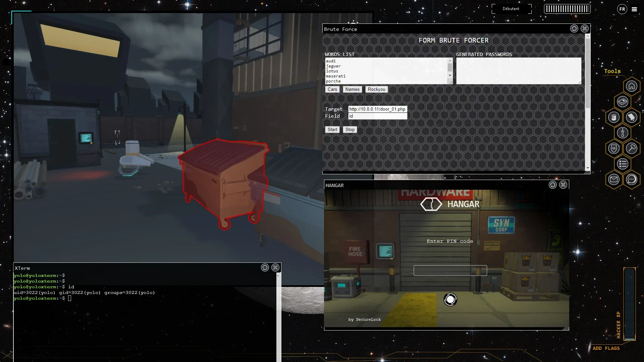The image size is (644, 362).
Task: Click the book icon in Tools
Action: [623, 102]
